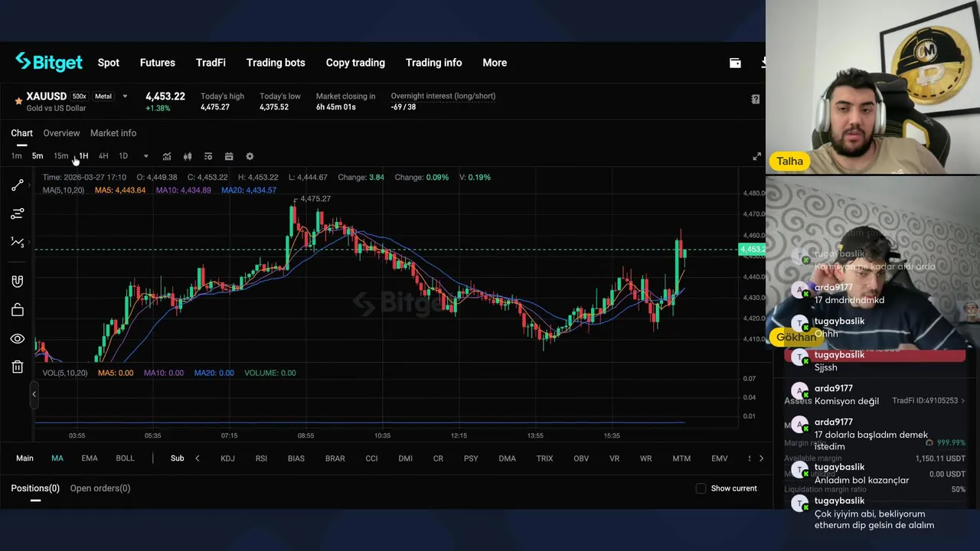Select the 4H timeframe
The height and width of the screenshot is (551, 980).
pos(103,156)
